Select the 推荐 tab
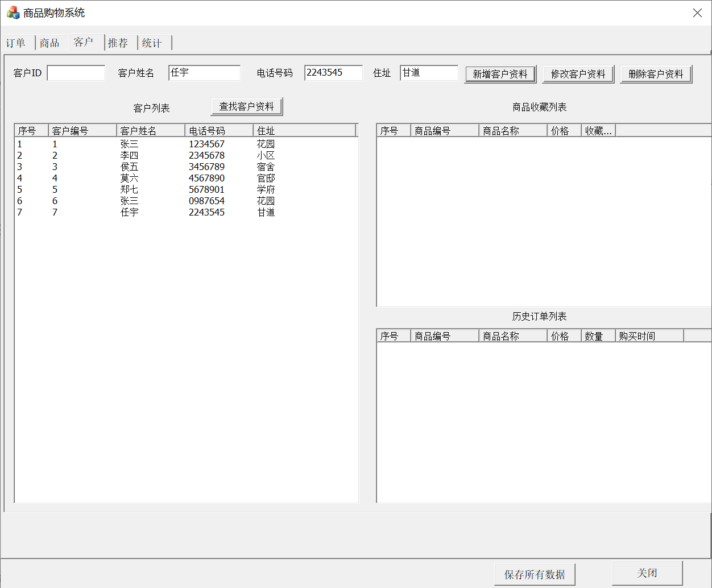Image resolution: width=712 pixels, height=588 pixels. click(x=118, y=43)
